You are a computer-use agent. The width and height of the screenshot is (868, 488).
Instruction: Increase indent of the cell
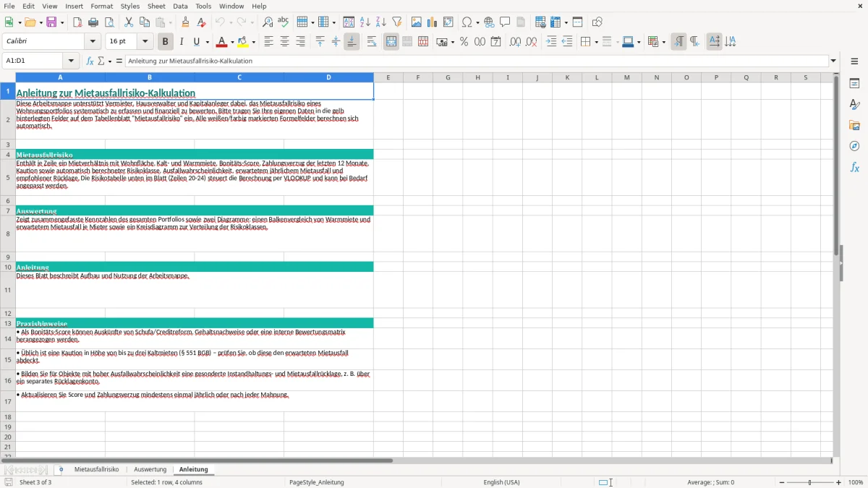pos(551,42)
